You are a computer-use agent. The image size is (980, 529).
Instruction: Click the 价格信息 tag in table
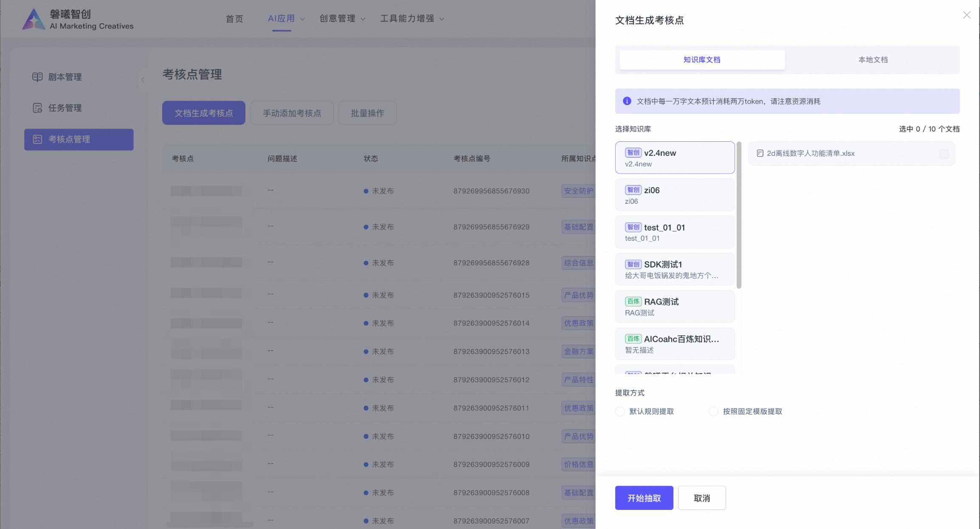[578, 464]
